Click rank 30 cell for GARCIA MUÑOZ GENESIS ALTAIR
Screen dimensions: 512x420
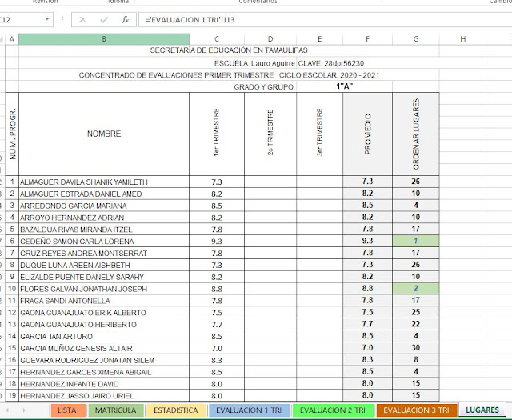(x=416, y=348)
